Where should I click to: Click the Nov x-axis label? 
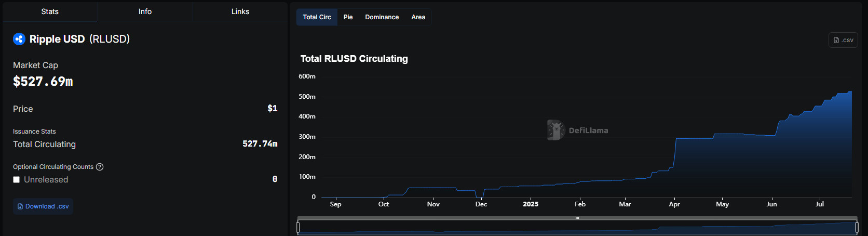(x=433, y=204)
